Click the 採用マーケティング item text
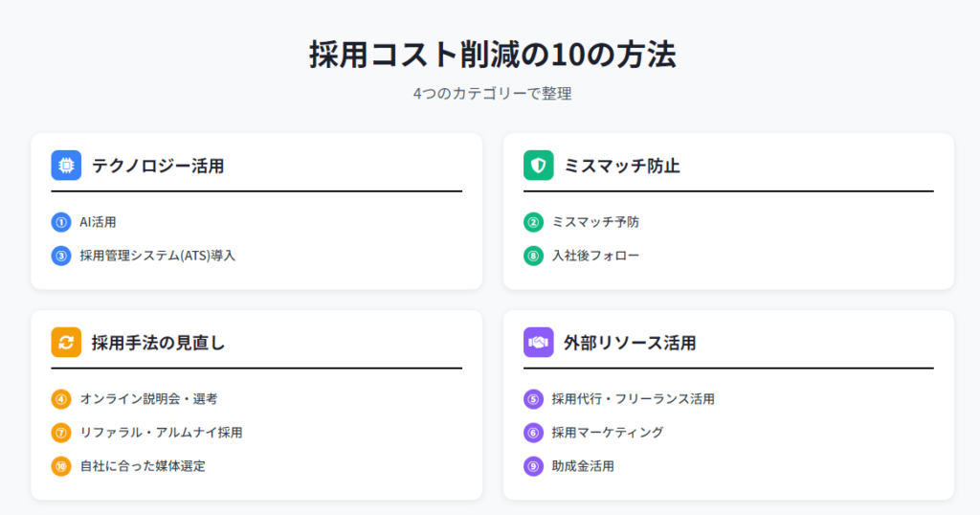Image resolution: width=980 pixels, height=515 pixels. 608,433
